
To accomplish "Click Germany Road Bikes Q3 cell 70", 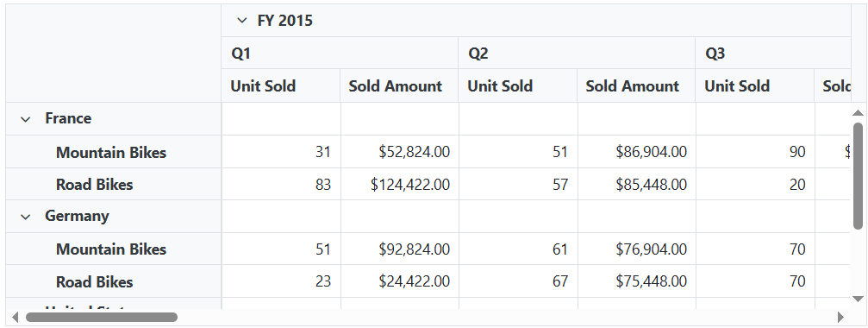I will [755, 281].
